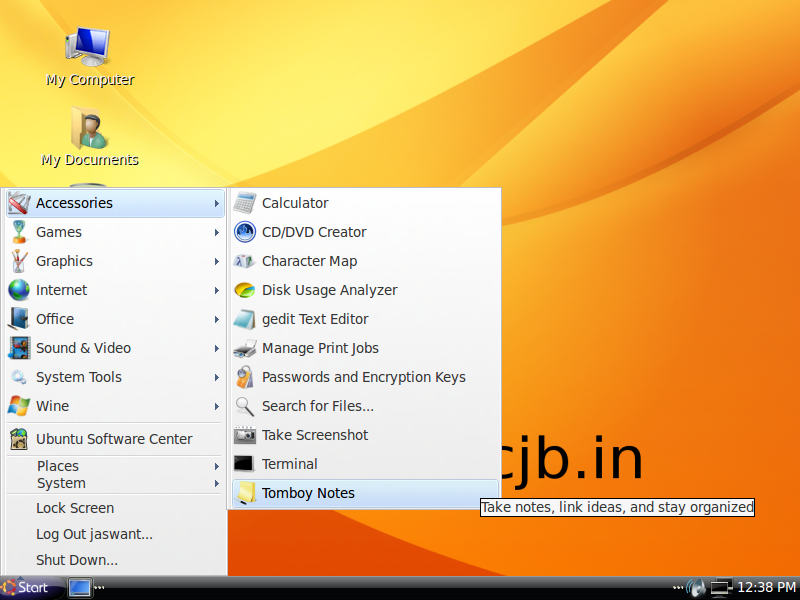This screenshot has height=600, width=800.
Task: Click the Disk Usage Analyzer icon
Action: click(245, 290)
